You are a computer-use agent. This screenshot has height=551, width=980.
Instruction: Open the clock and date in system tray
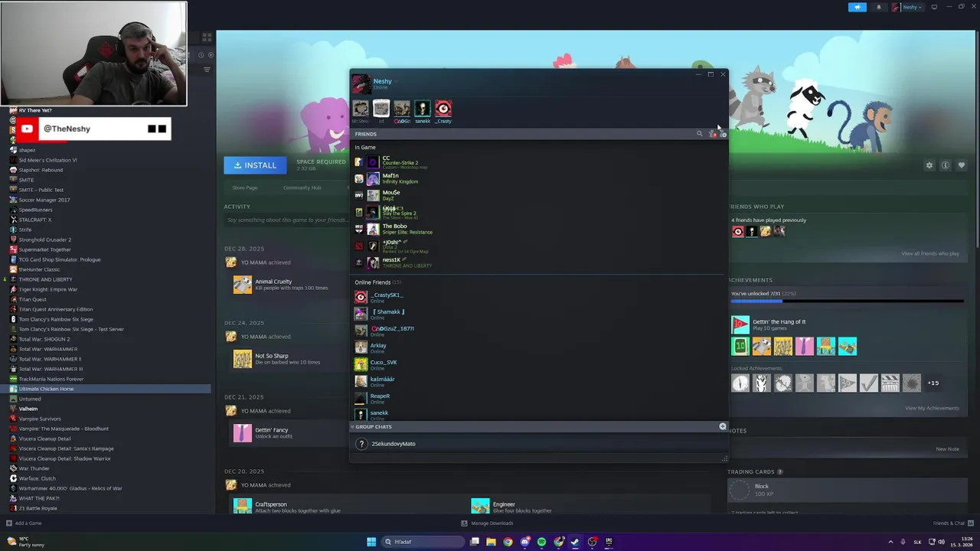pos(960,542)
